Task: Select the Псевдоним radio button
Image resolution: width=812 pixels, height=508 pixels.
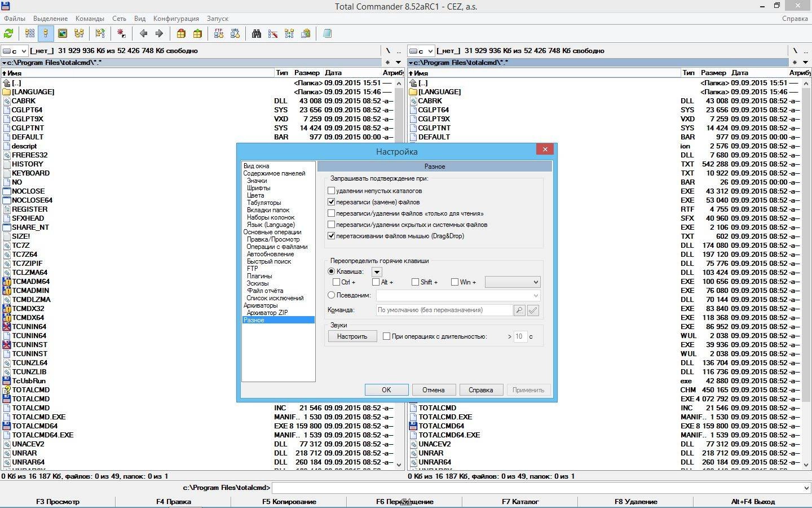Action: click(332, 295)
